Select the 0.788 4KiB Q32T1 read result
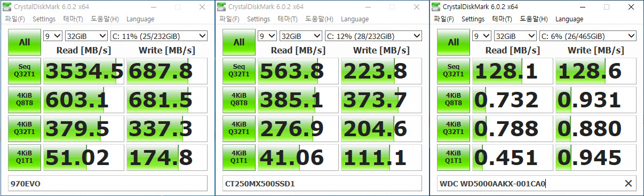The image size is (644, 196). point(512,128)
